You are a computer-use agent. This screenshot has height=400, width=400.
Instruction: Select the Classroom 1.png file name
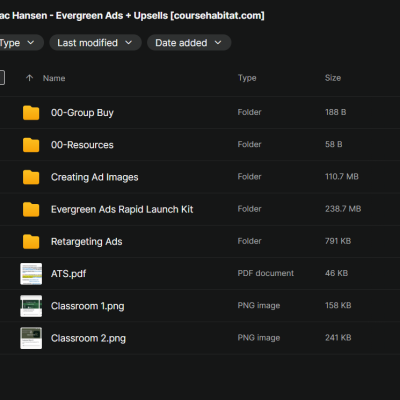click(88, 306)
